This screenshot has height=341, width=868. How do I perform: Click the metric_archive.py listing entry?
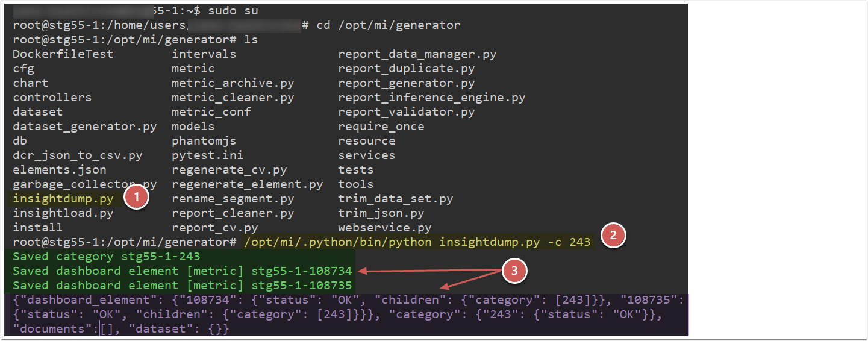pyautogui.click(x=233, y=83)
